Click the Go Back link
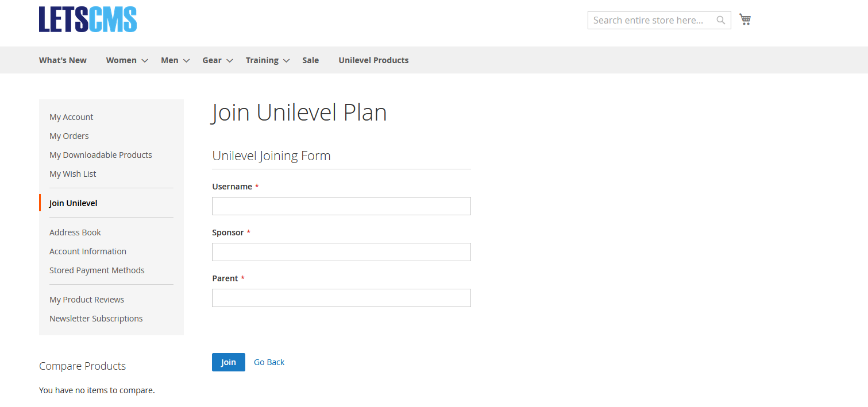 pyautogui.click(x=269, y=362)
